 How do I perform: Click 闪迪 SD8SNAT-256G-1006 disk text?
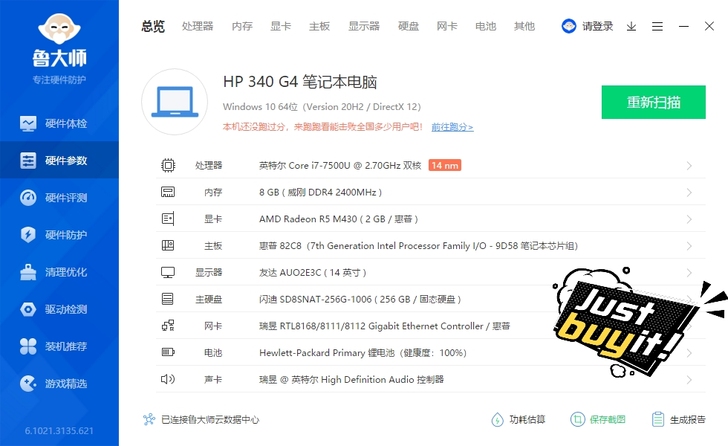[x=360, y=299]
